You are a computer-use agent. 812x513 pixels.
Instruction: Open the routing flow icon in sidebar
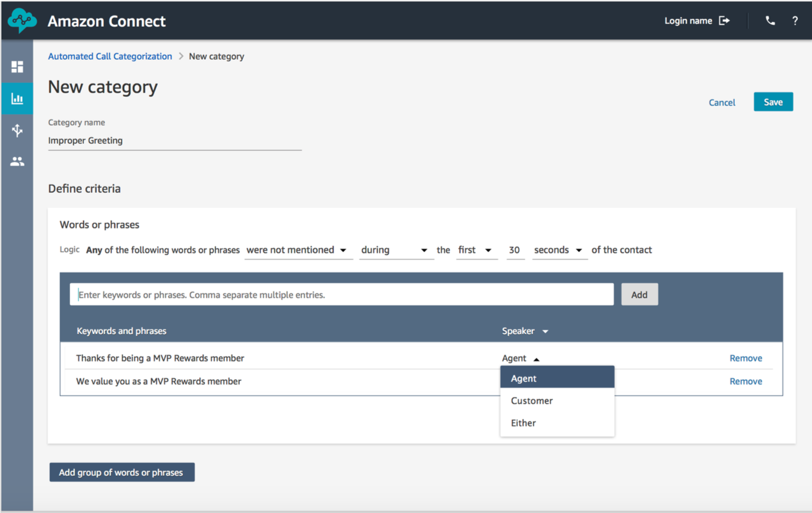click(17, 130)
